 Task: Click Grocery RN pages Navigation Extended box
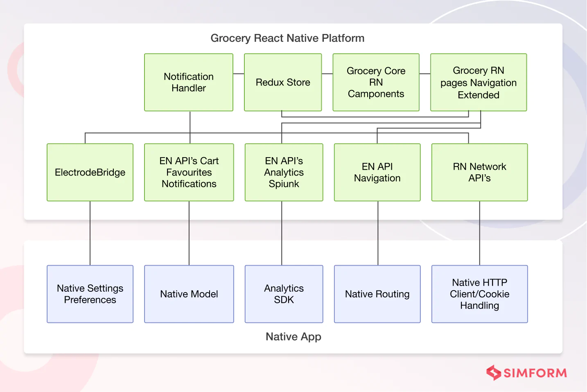point(478,82)
